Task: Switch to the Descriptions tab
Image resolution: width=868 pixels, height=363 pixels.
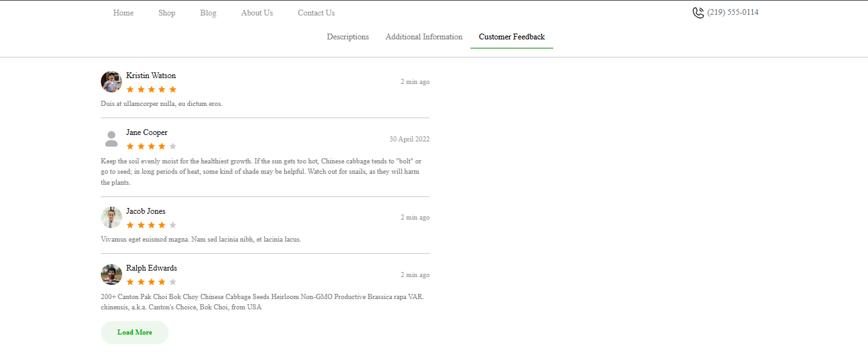Action: pos(348,37)
